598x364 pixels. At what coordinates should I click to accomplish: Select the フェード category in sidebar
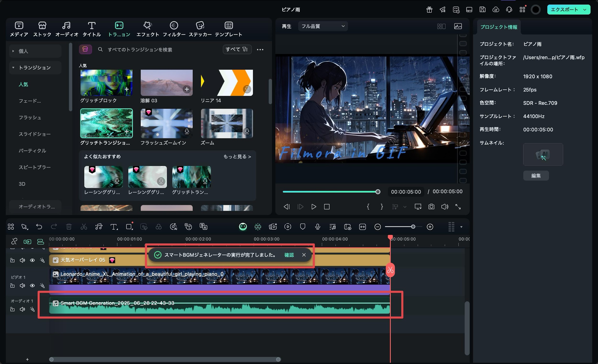(30, 101)
